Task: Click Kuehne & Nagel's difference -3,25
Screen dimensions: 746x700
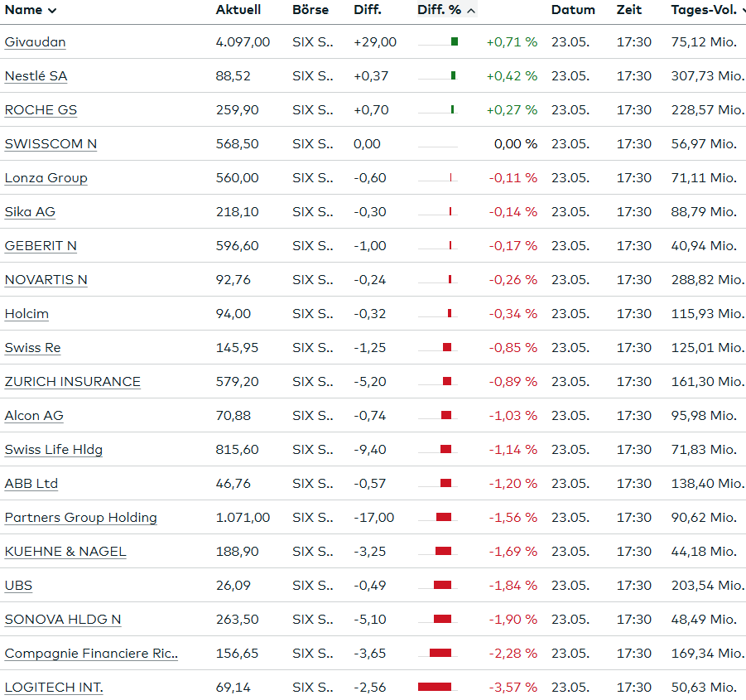Action: 370,552
